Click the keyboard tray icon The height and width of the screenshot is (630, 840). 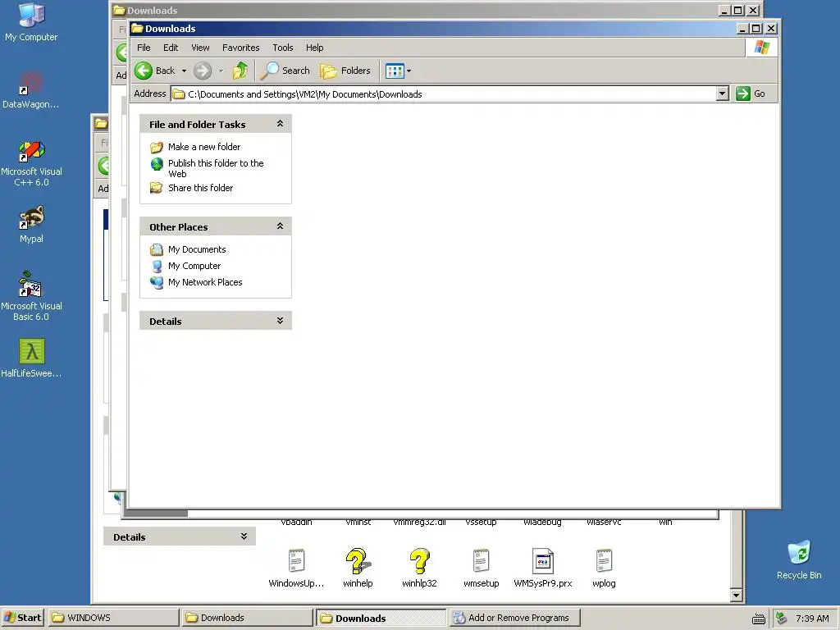(x=759, y=619)
